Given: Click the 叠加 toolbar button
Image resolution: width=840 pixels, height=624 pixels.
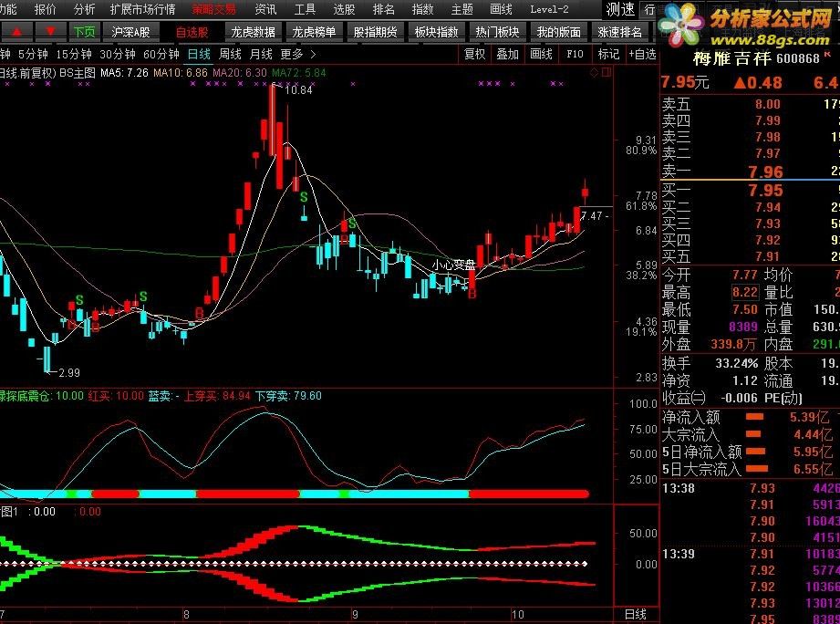Looking at the screenshot, I should coord(507,54).
